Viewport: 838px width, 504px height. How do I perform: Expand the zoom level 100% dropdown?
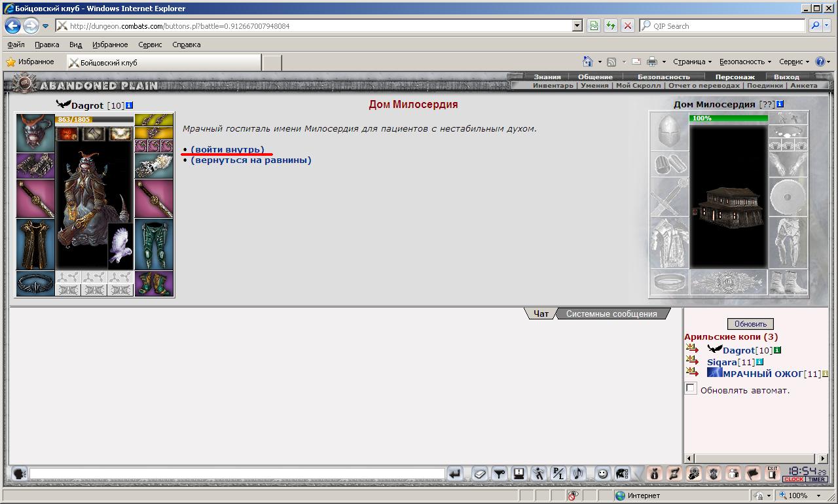pyautogui.click(x=818, y=495)
